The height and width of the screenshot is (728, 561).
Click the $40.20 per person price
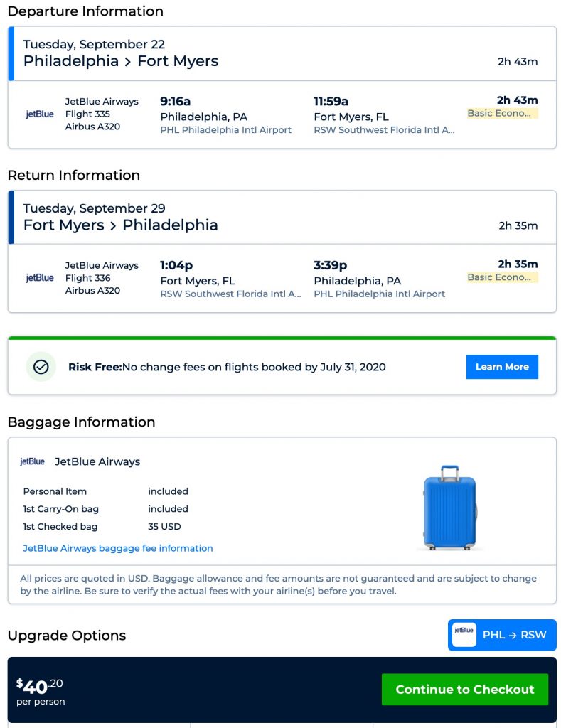[41, 691]
